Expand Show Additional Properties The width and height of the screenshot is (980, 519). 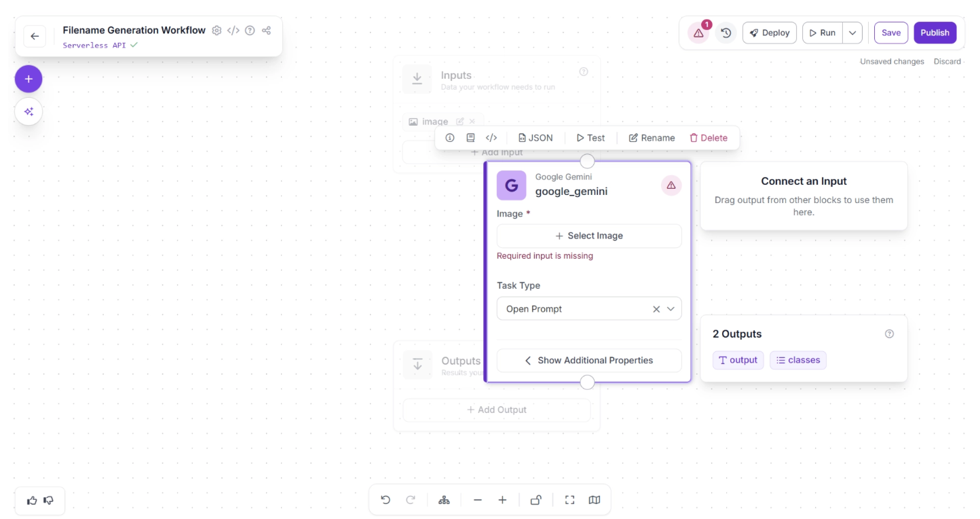(x=588, y=361)
